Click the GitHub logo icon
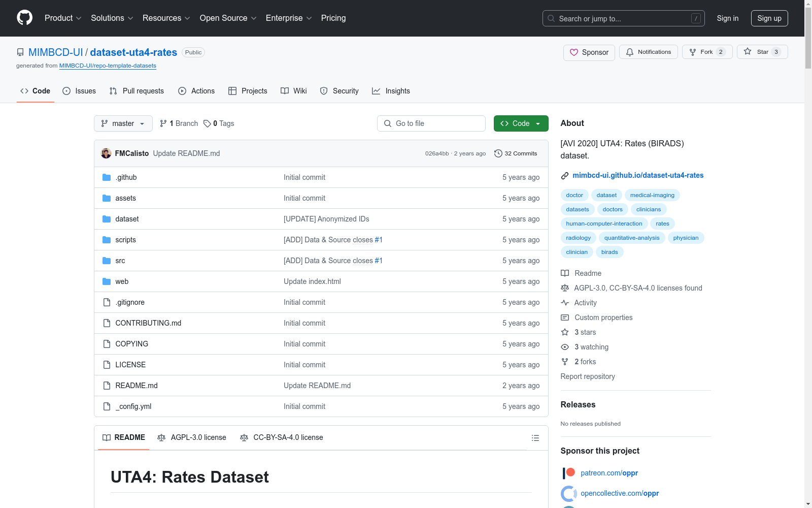The width and height of the screenshot is (812, 508). (x=24, y=18)
